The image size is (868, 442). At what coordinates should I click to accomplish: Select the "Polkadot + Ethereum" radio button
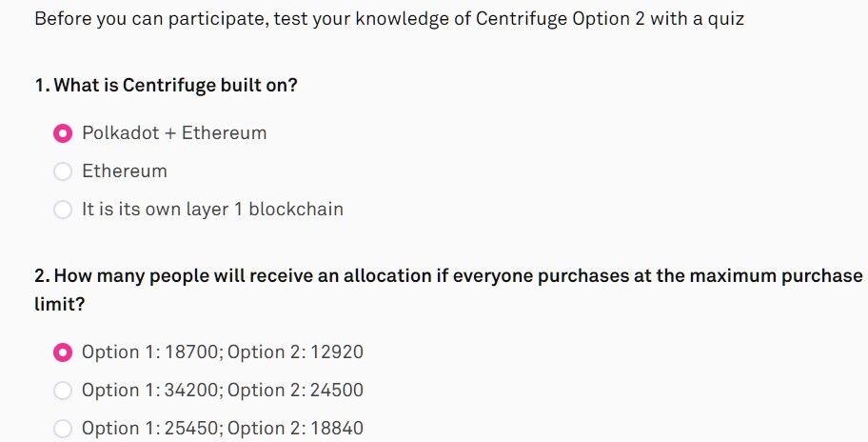(x=63, y=133)
